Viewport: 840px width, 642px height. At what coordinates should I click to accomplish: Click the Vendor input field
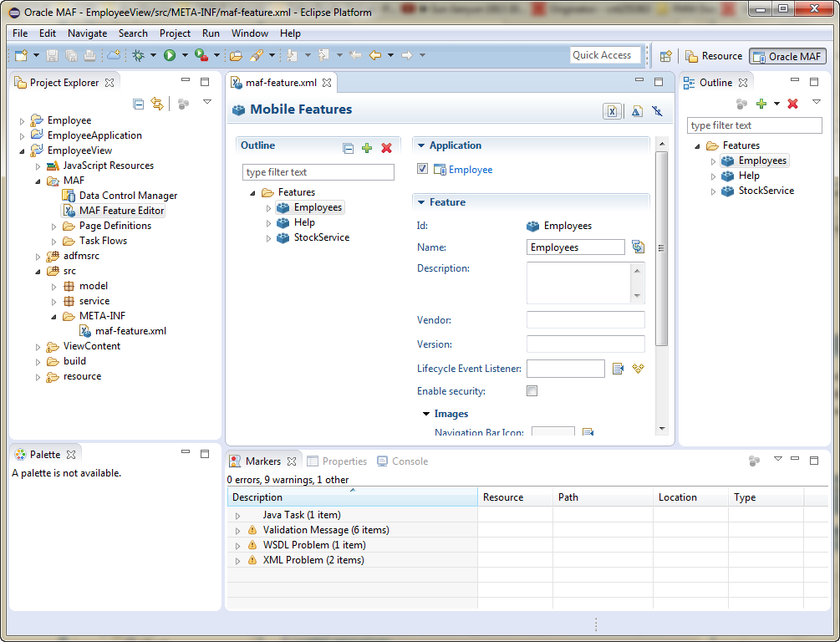[x=586, y=320]
